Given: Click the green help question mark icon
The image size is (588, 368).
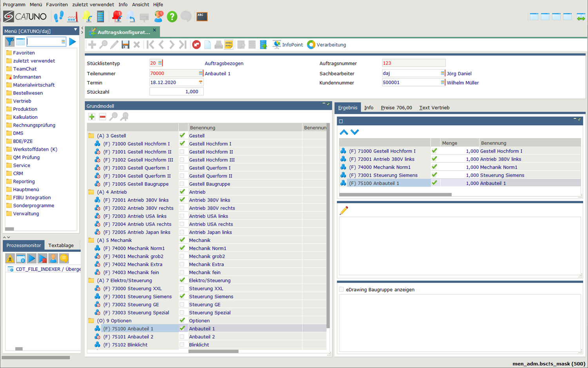Looking at the screenshot, I should (x=172, y=16).
